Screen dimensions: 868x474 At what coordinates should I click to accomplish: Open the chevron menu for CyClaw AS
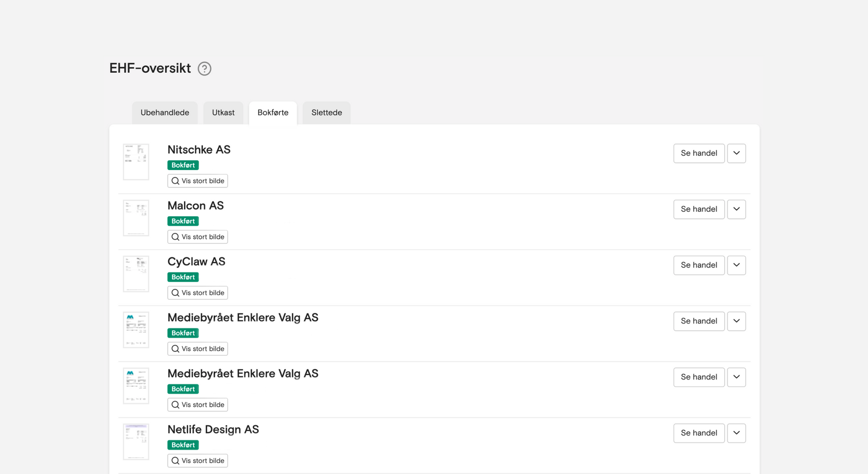point(736,265)
